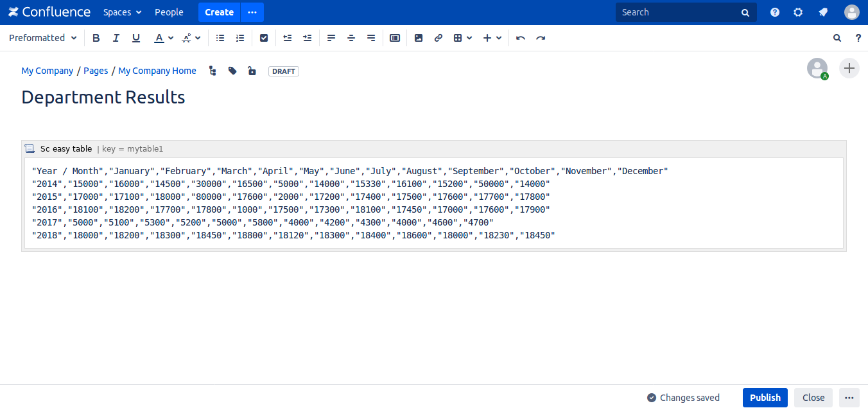Follow the My Company Home breadcrumb link
Screen dimensions: 868x408
coord(157,71)
